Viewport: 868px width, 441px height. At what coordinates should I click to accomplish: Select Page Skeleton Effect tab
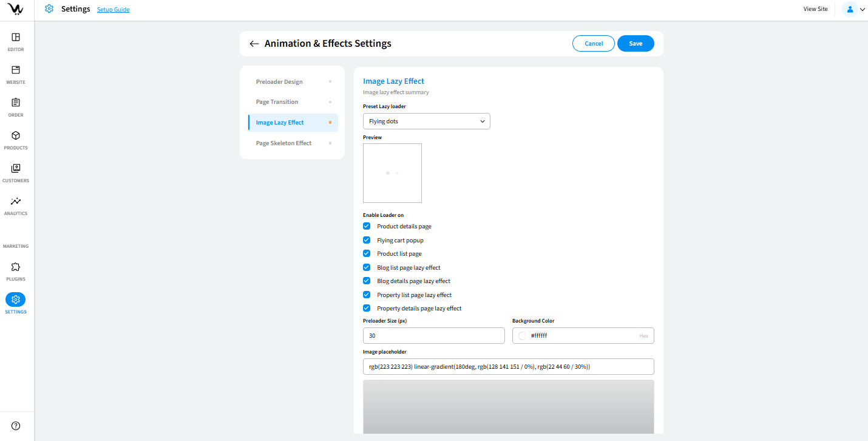coord(283,143)
